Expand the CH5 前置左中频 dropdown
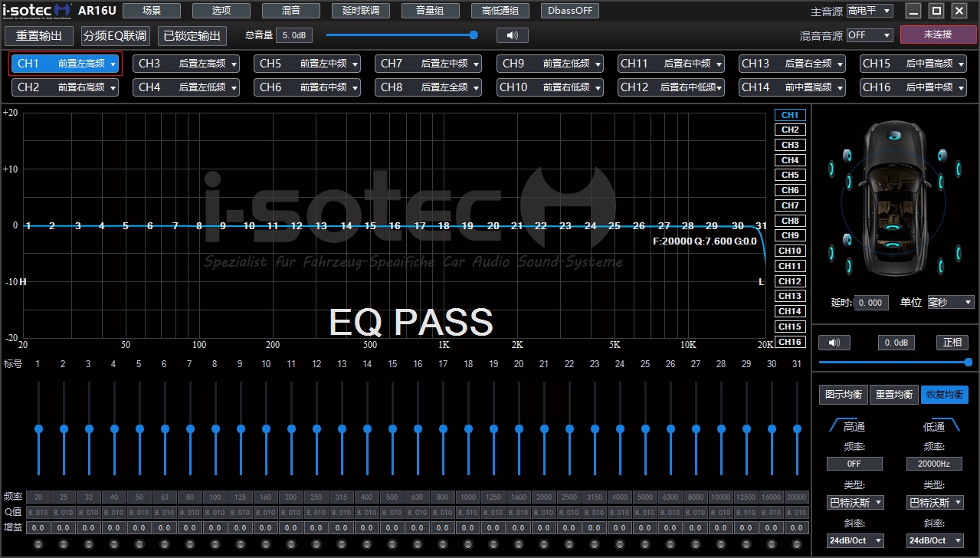This screenshot has height=558, width=980. click(x=307, y=64)
